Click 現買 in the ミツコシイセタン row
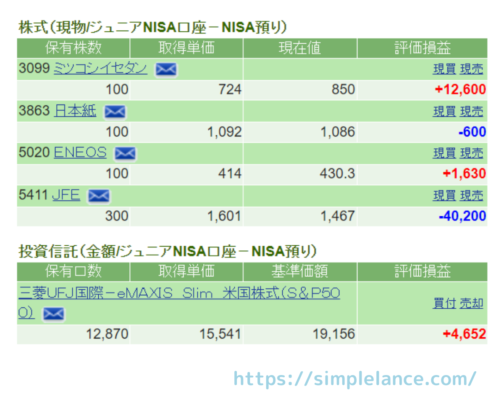 point(444,69)
